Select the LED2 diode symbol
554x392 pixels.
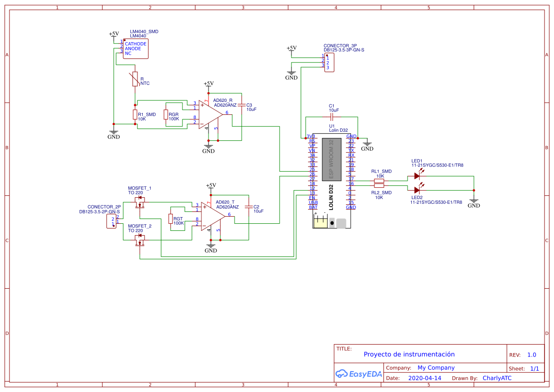417,190
